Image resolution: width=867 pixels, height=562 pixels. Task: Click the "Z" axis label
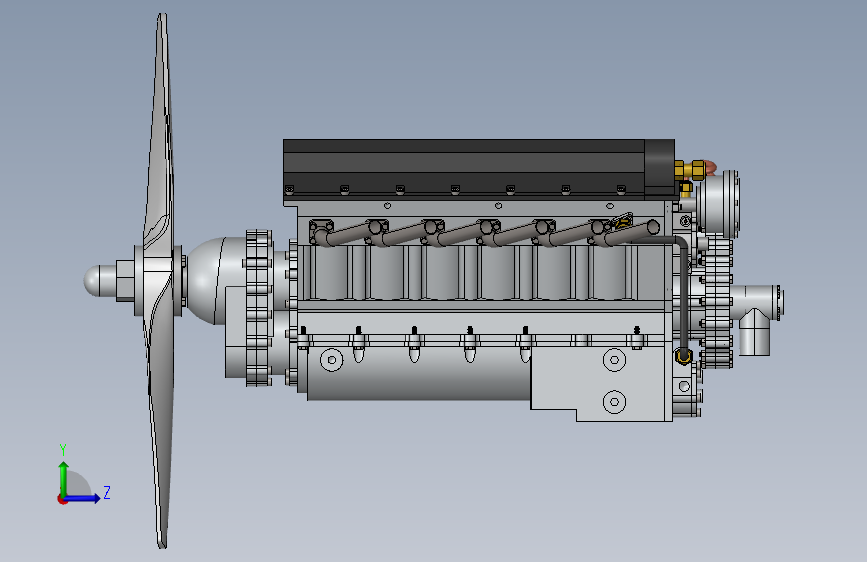click(x=107, y=492)
